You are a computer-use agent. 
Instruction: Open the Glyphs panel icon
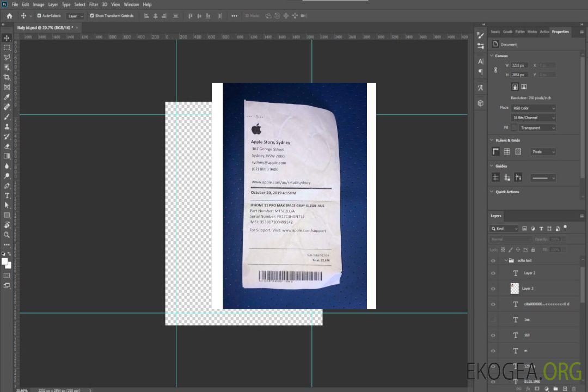click(481, 88)
